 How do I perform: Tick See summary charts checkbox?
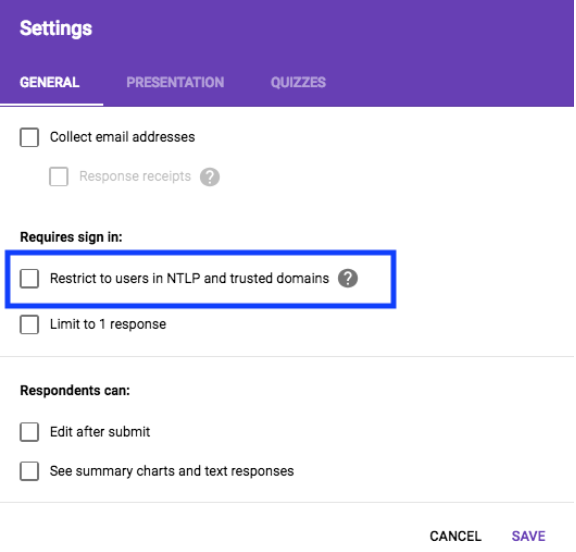[29, 471]
